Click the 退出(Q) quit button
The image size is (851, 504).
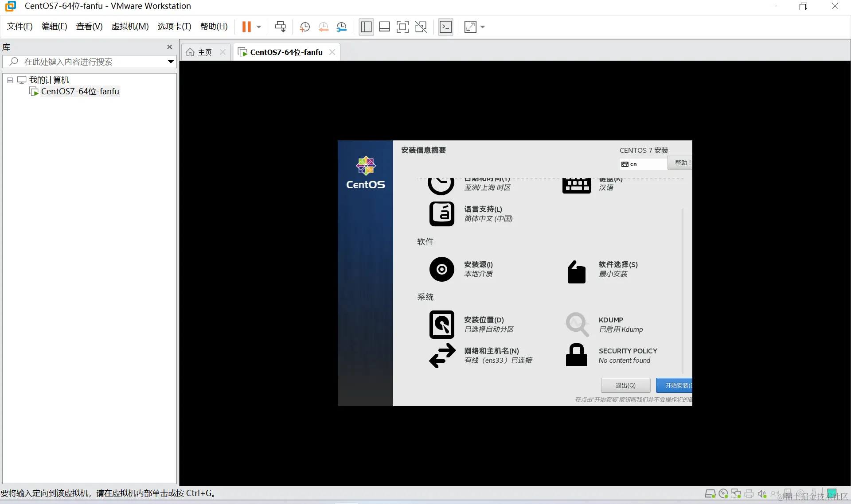[625, 385]
